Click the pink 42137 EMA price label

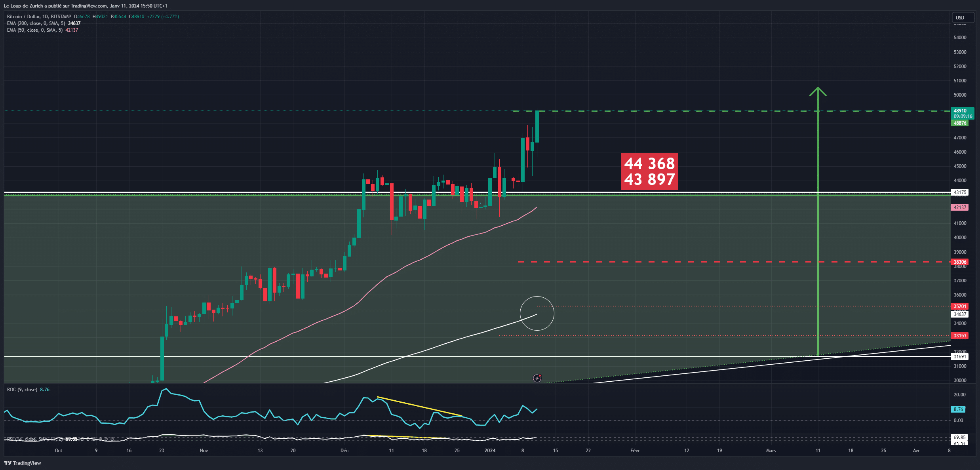[x=960, y=207]
